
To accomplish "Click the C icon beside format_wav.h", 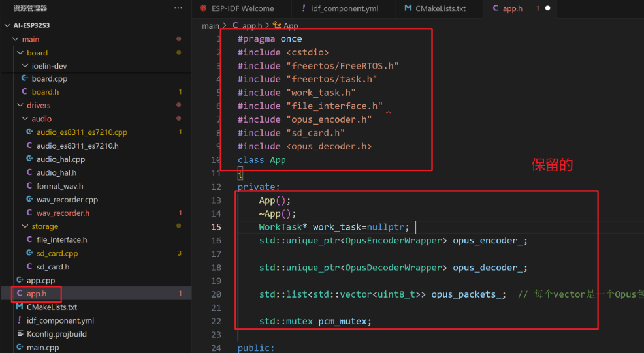I will pos(29,185).
